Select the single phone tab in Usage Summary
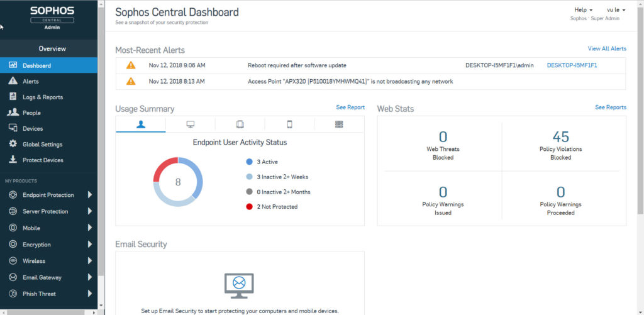644x315 pixels. pos(289,124)
